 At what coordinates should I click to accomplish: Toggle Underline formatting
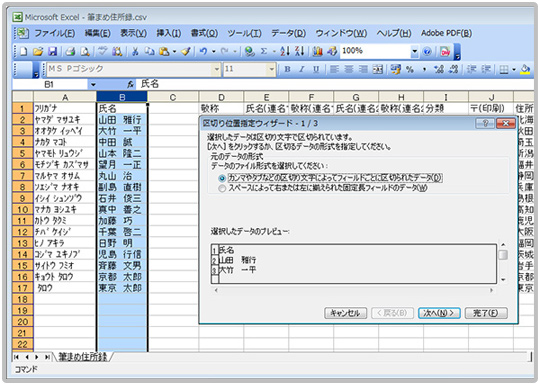pos(316,69)
